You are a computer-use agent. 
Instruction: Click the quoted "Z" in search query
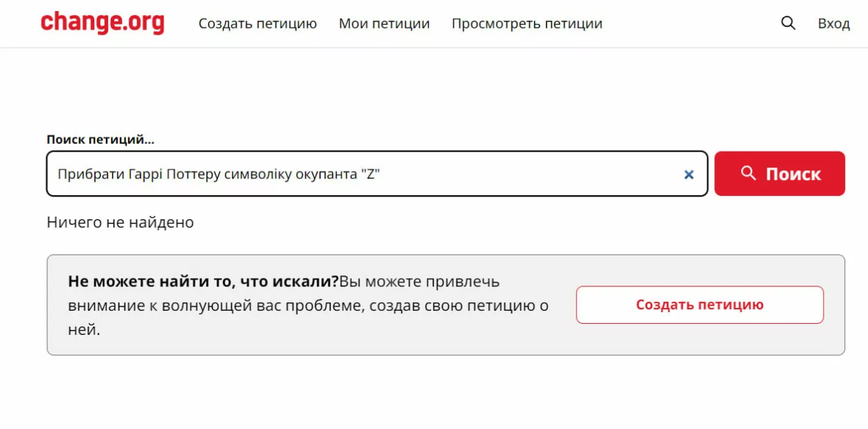pos(370,174)
